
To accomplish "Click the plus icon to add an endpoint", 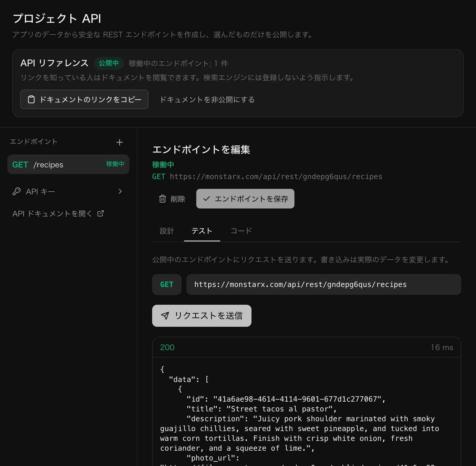I will pyautogui.click(x=120, y=142).
